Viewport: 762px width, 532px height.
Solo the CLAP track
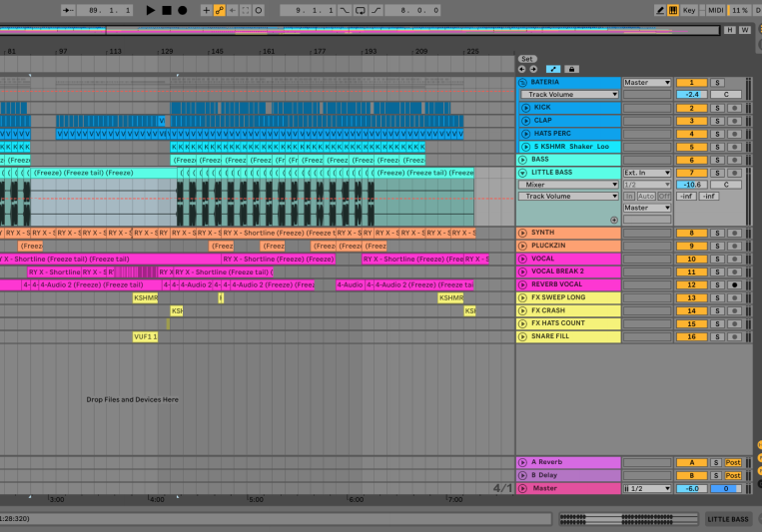(x=717, y=121)
